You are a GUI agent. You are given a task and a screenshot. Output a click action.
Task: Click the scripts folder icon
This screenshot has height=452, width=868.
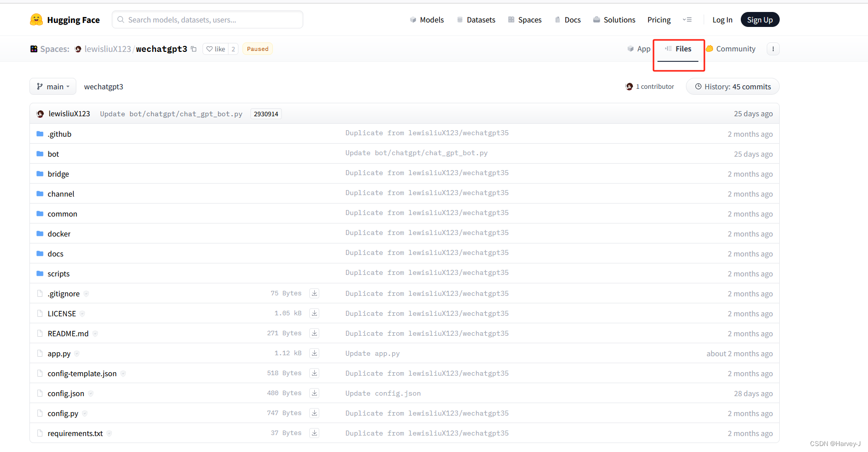coord(40,273)
